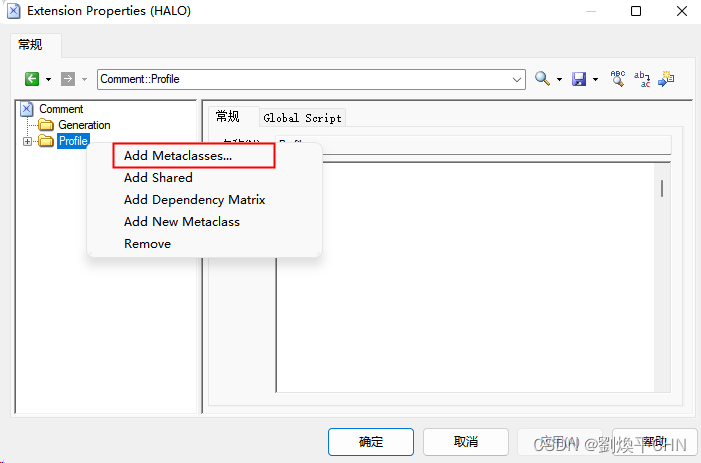Screen dimensions: 701x463
Task: Click the ab-ac replace icon
Action: point(642,79)
